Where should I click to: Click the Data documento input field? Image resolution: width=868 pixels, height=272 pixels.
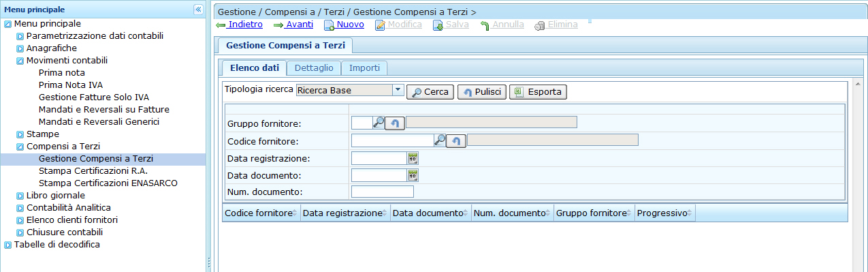379,175
